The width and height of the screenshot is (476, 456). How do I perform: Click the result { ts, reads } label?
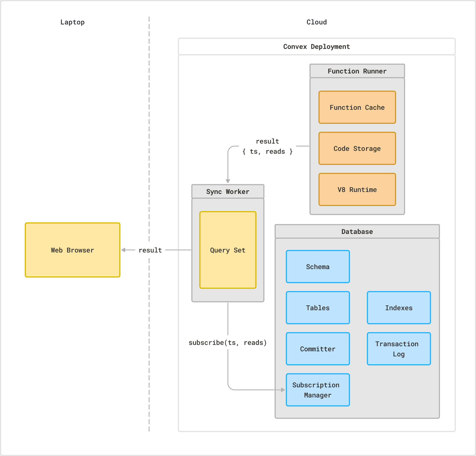267,146
